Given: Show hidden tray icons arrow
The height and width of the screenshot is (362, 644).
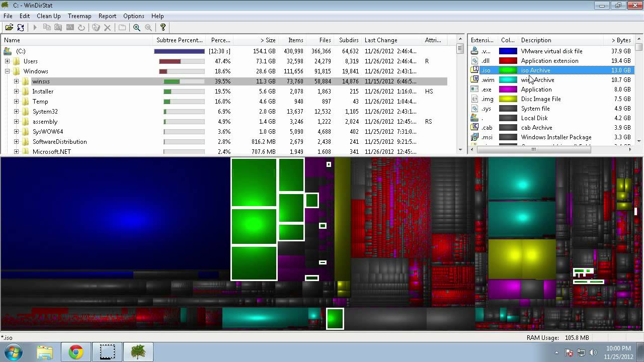Looking at the screenshot, I should pos(556,352).
